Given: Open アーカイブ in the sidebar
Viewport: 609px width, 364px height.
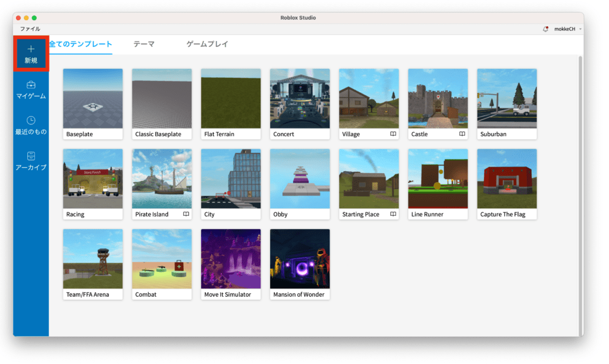Looking at the screenshot, I should point(31,161).
